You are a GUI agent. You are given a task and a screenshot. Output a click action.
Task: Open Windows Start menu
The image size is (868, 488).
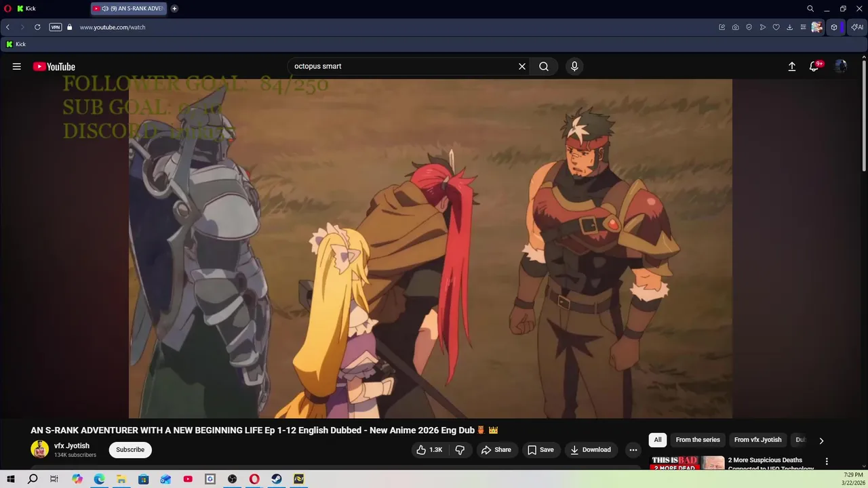pyautogui.click(x=10, y=479)
